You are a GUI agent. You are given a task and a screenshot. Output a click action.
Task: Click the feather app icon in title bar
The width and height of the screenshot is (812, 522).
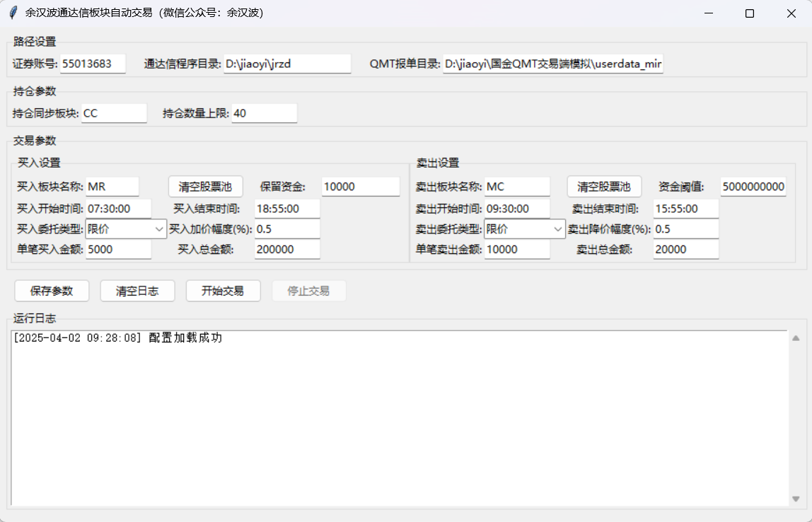pos(13,13)
